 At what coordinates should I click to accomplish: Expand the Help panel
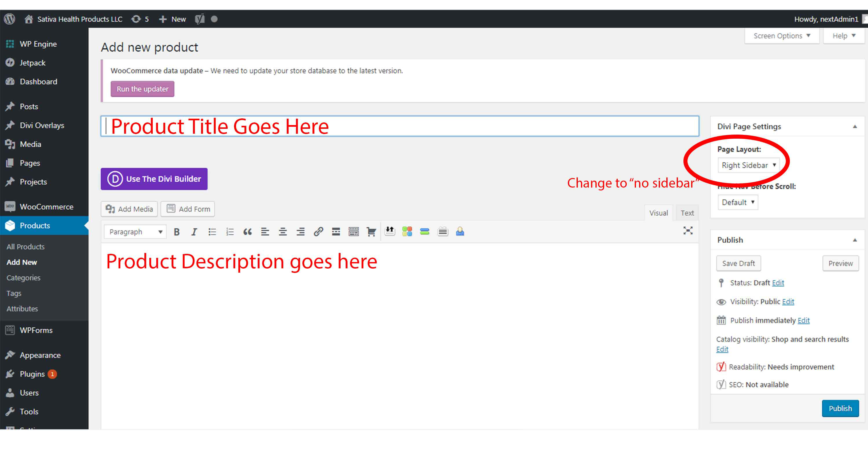pyautogui.click(x=843, y=36)
